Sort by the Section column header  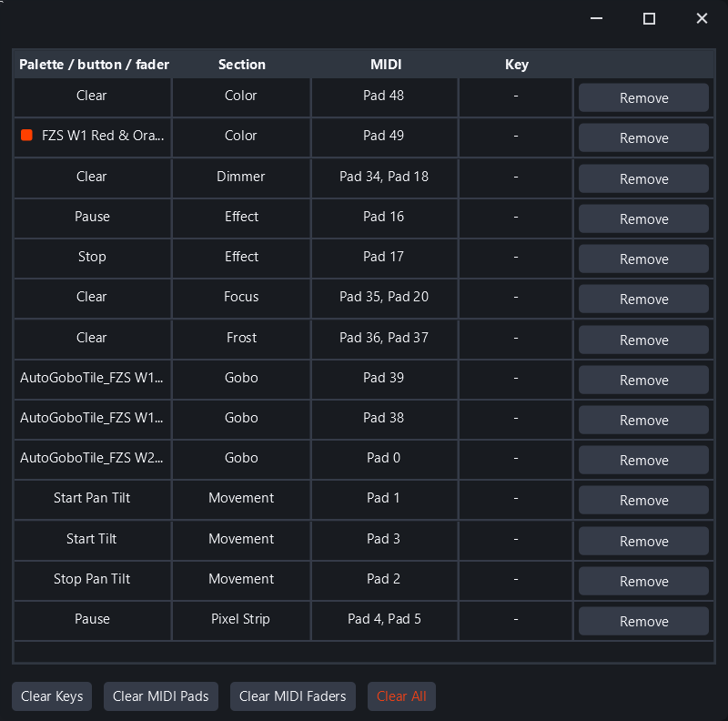click(x=241, y=64)
